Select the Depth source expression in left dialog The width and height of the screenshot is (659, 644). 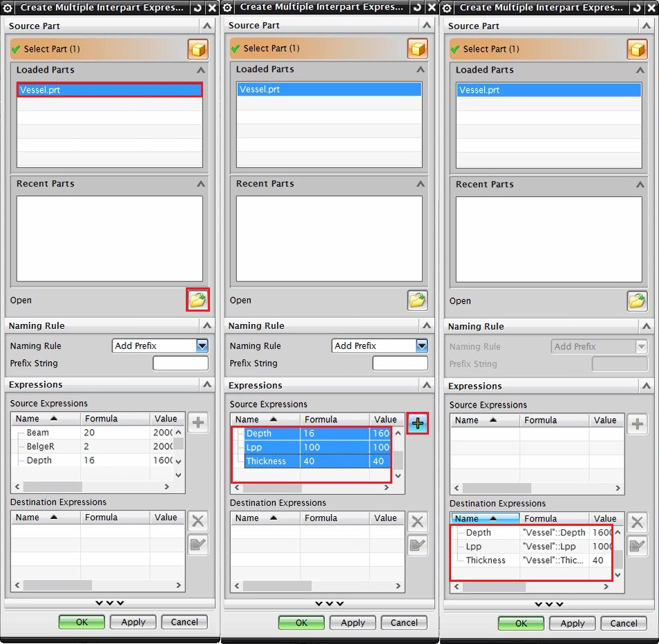point(93,460)
